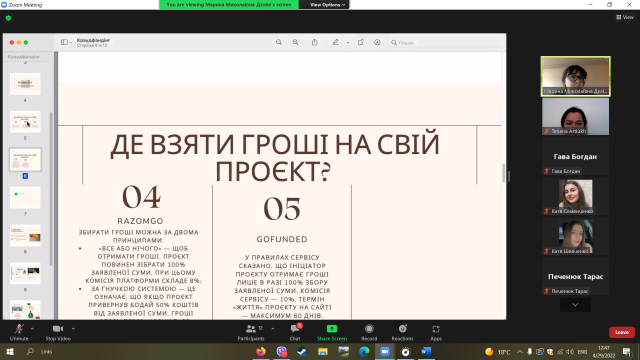The width and height of the screenshot is (640, 360).
Task: Click the markup pen icon
Action: pyautogui.click(x=336, y=42)
